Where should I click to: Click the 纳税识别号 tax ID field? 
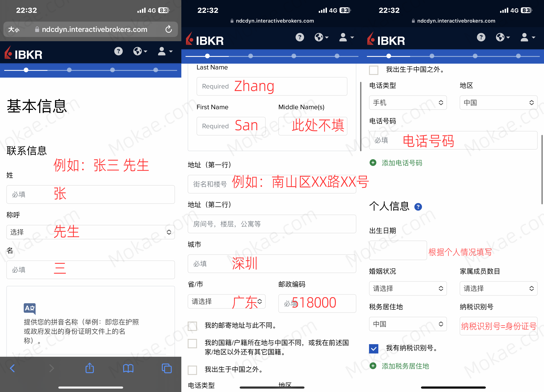(498, 326)
